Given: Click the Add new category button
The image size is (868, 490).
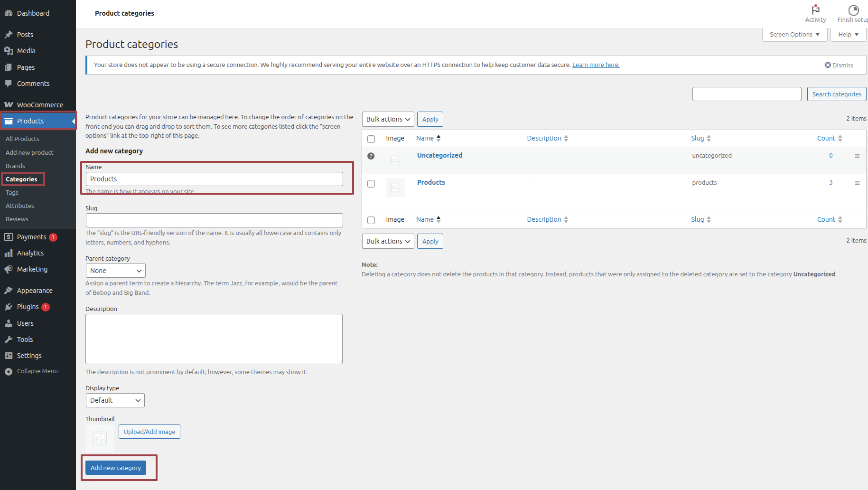Looking at the screenshot, I should 116,468.
